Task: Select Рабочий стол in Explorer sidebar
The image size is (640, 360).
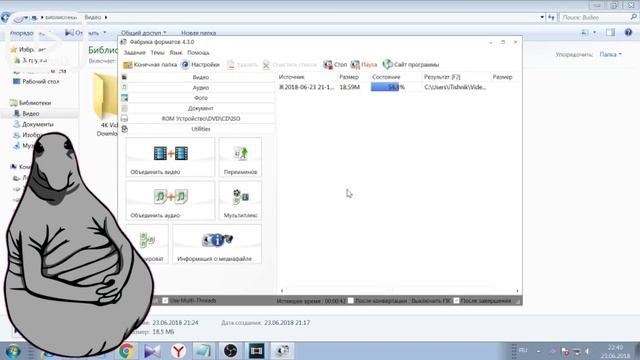Action: [36, 82]
